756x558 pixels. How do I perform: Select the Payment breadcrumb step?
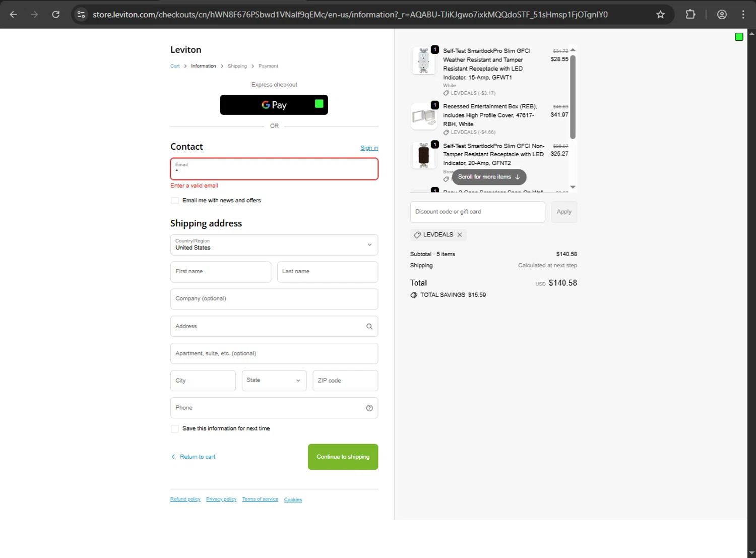click(268, 66)
